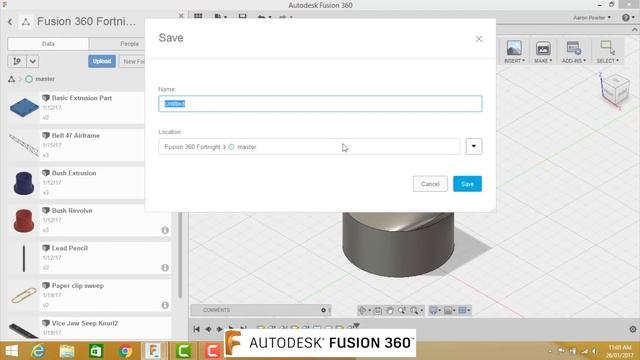Image resolution: width=640 pixels, height=360 pixels.
Task: Open the SELECT toolbar menu
Action: 607,52
